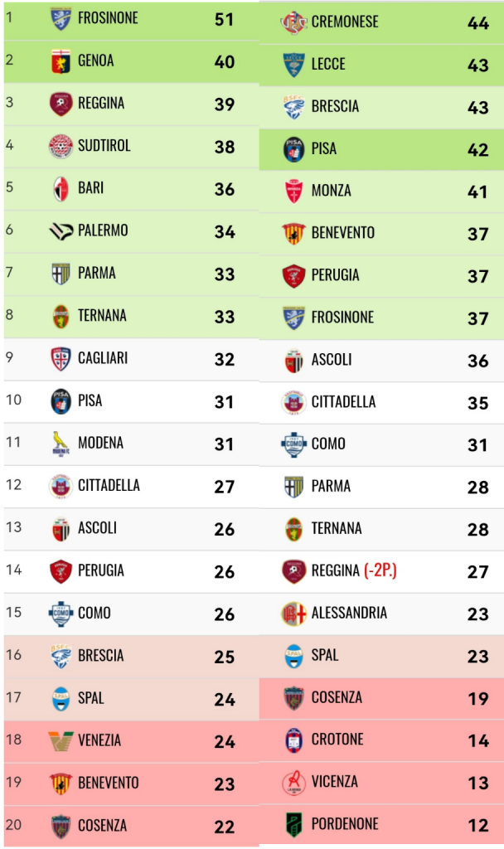Viewport: 504px width, 849px height.
Task: Click the Monza red shield crest
Action: (294, 192)
